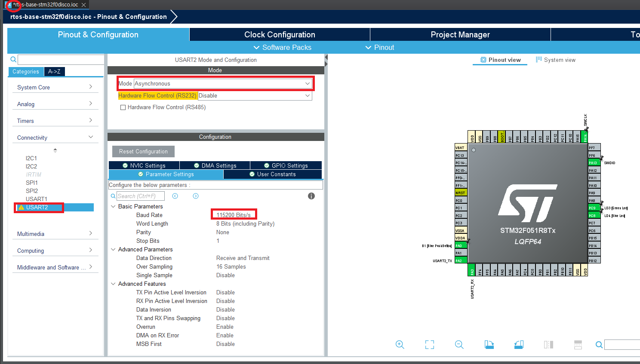Screen dimensions: 640x364
Task: Zoom out of the pinout view
Action: (459, 345)
